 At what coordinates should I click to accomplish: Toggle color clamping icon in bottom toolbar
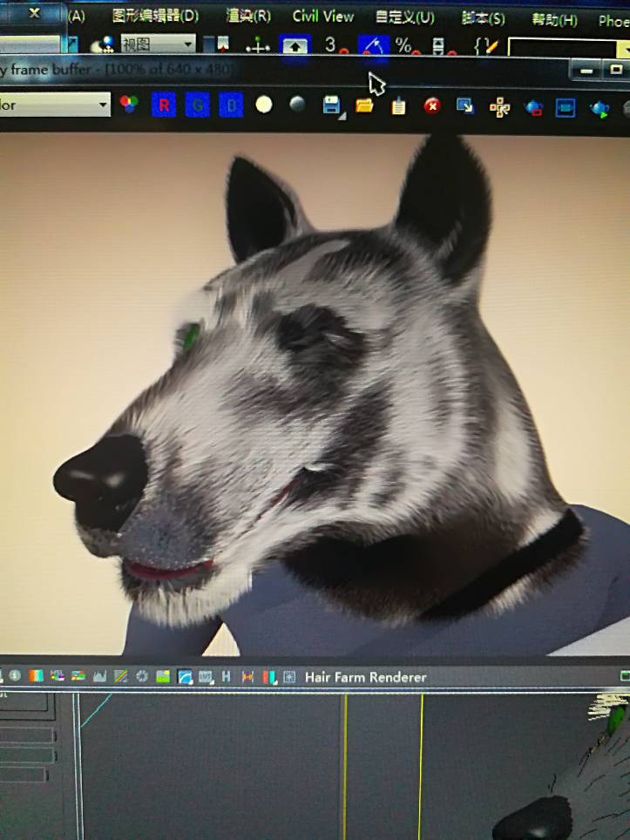36,676
